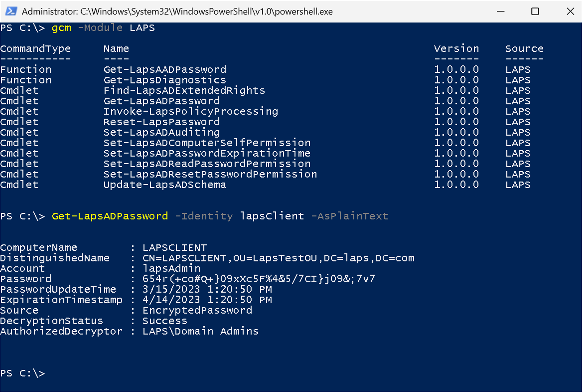Click Set-LapsADAuditing cmdlet name
The image size is (582, 392).
[162, 132]
